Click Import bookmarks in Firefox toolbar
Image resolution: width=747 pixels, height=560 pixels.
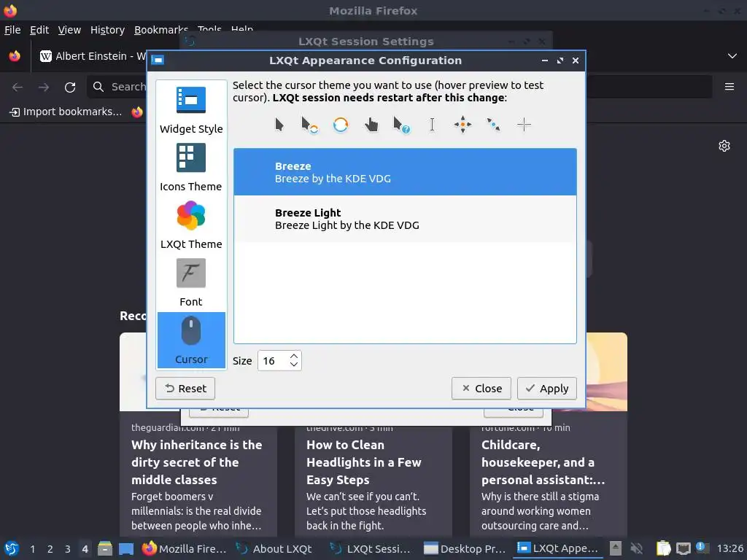pyautogui.click(x=66, y=112)
